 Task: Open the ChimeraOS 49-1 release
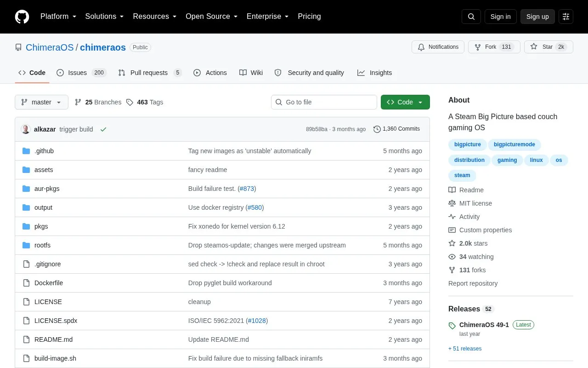(484, 325)
